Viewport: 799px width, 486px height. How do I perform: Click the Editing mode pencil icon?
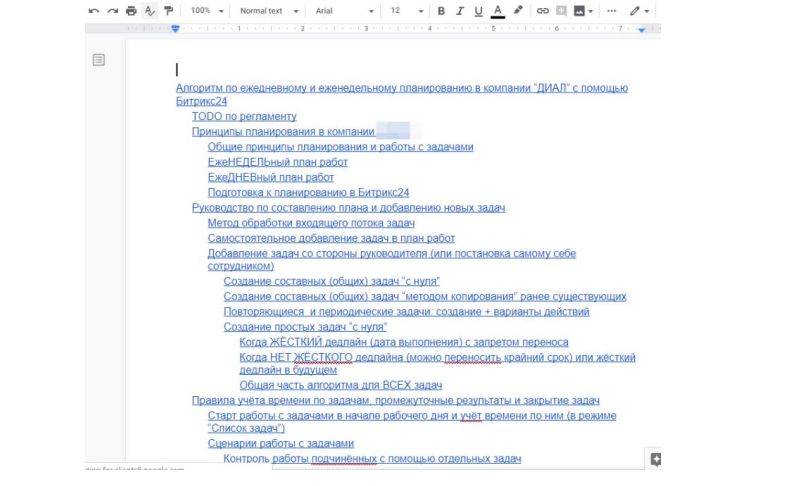pos(634,11)
